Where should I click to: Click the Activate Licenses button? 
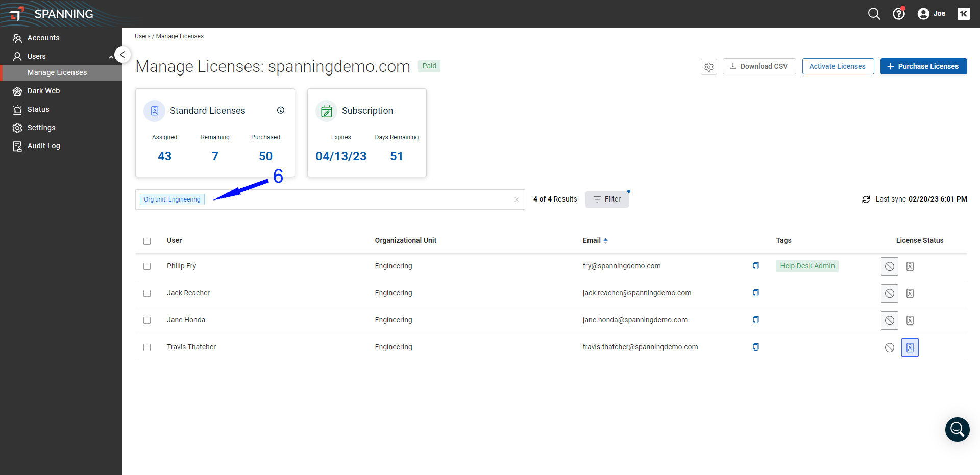coord(838,66)
